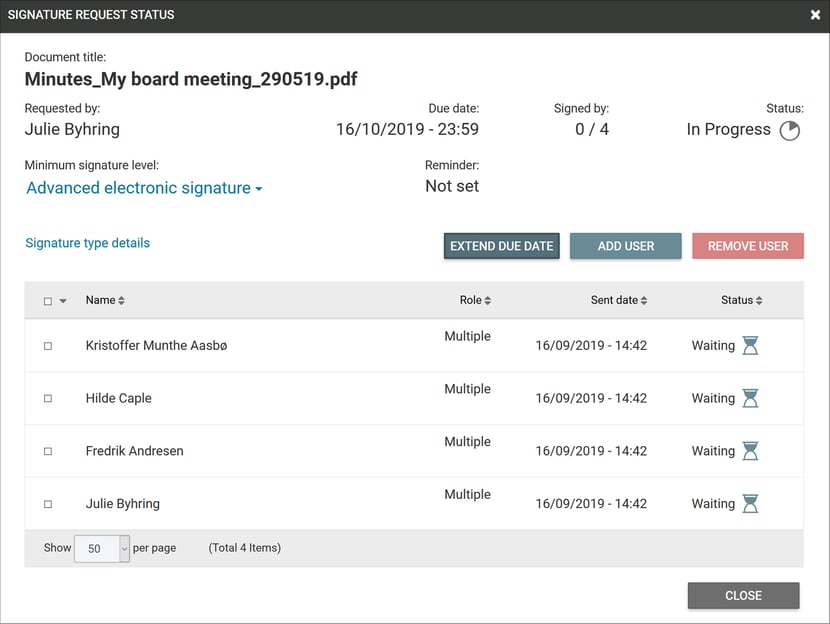
Task: Open the Advanced electronic signature dropdown
Action: point(145,188)
